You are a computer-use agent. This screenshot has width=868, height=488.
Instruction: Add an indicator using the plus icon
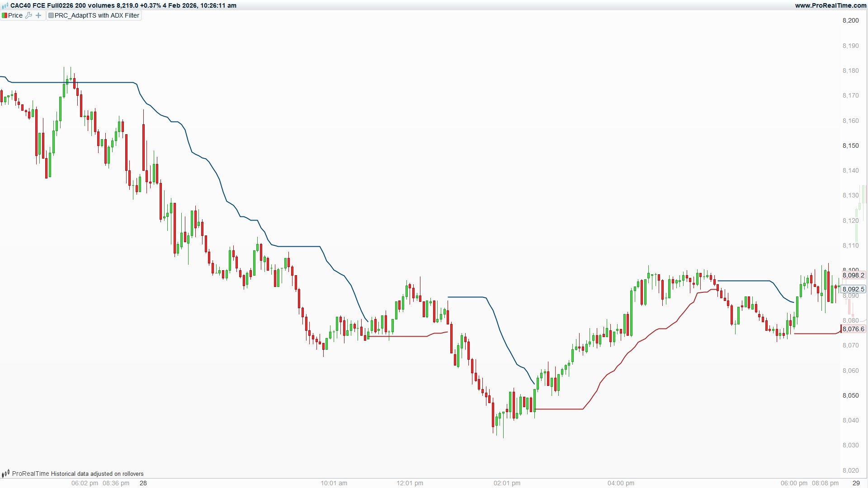[38, 15]
